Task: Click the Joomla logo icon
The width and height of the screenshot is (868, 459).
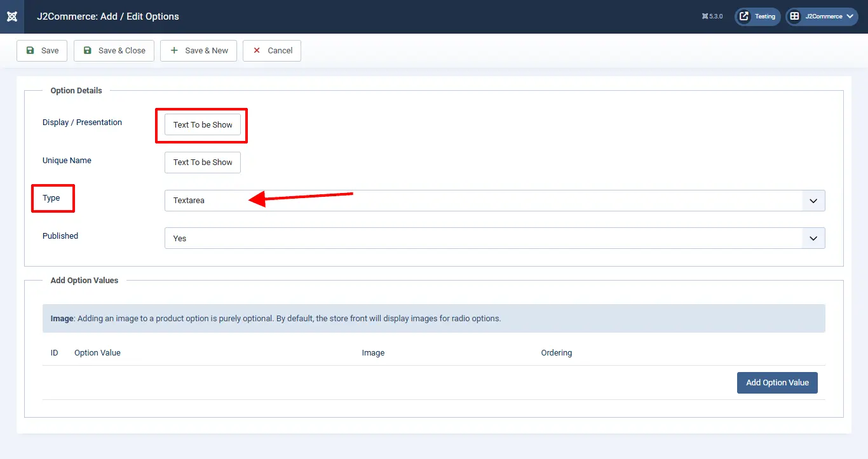Action: click(x=12, y=17)
